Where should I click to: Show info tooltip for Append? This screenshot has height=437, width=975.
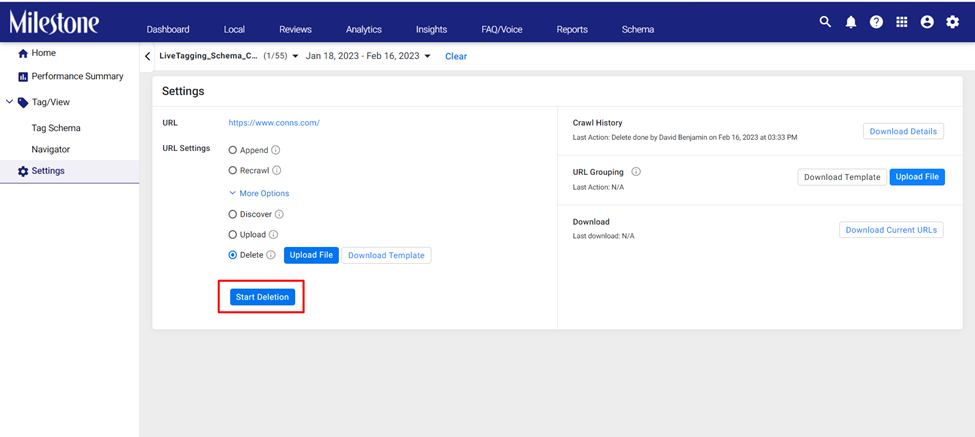coord(276,150)
